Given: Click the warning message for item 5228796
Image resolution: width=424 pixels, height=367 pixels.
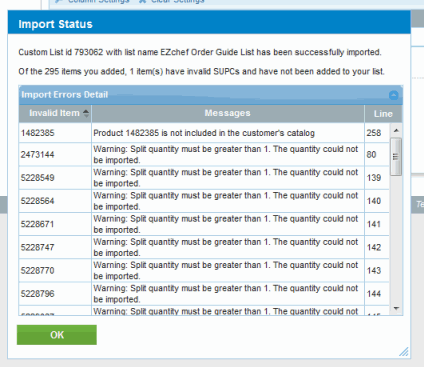Looking at the screenshot, I should (x=226, y=294).
